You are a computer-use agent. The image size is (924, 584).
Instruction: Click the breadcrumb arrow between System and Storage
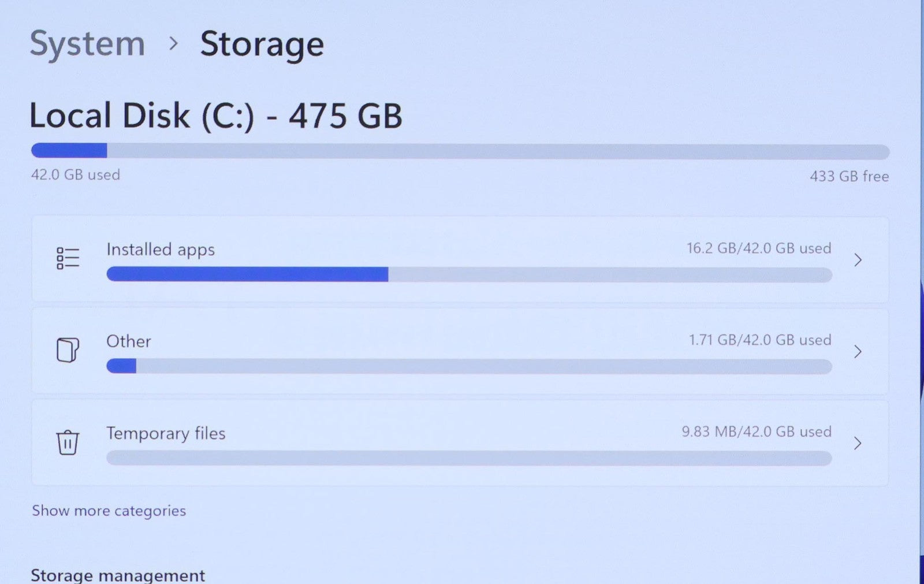point(173,43)
